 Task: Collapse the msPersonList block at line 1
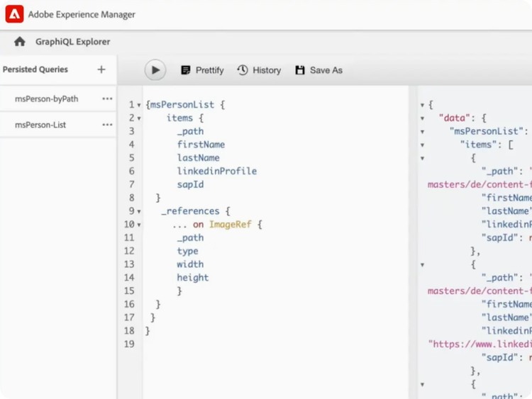pyautogui.click(x=139, y=105)
